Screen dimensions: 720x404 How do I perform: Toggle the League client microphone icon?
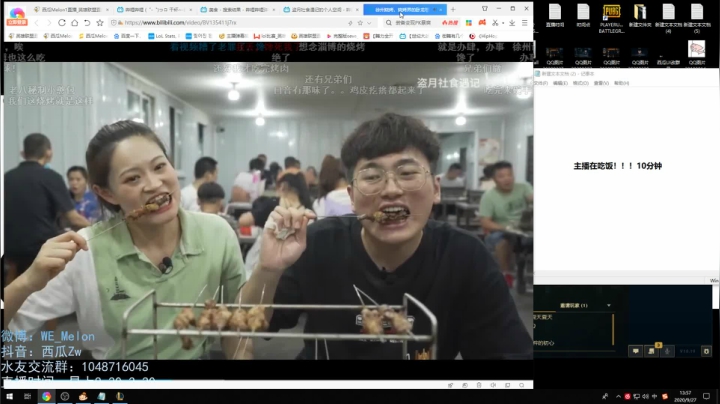667,351
